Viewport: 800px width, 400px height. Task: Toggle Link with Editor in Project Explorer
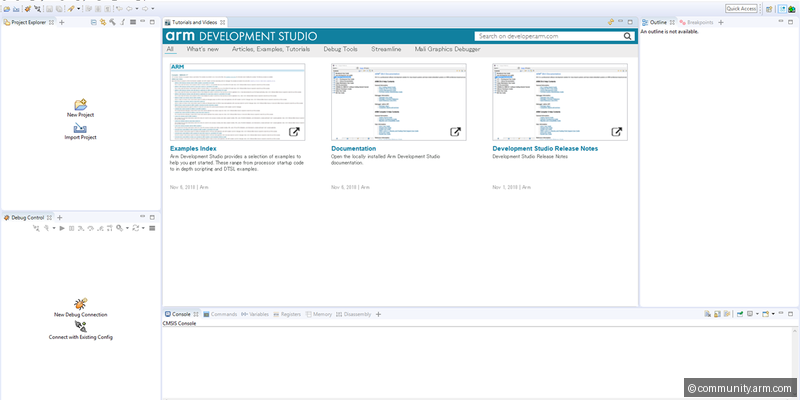pyautogui.click(x=103, y=22)
